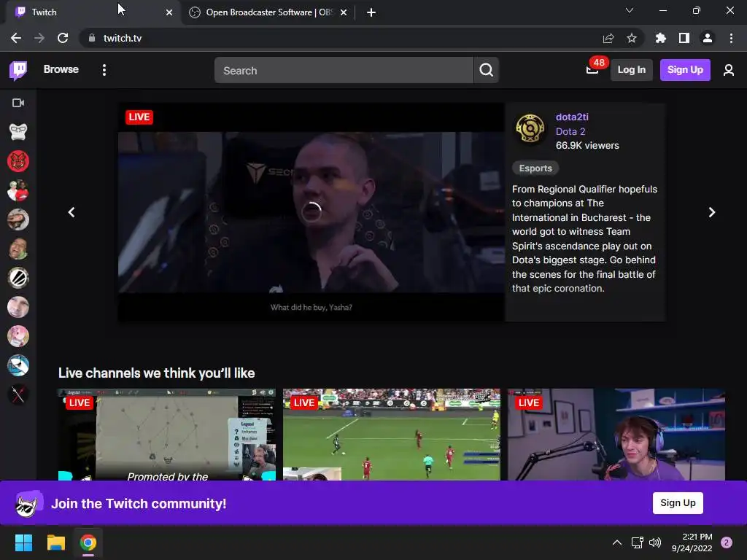Open the first recommended live stream with map

coord(167,435)
